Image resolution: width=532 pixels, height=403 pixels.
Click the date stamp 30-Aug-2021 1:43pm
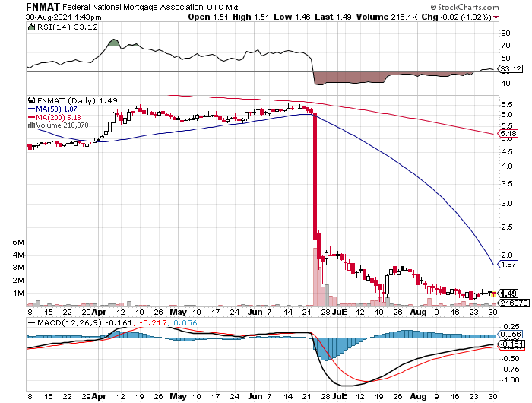click(63, 17)
